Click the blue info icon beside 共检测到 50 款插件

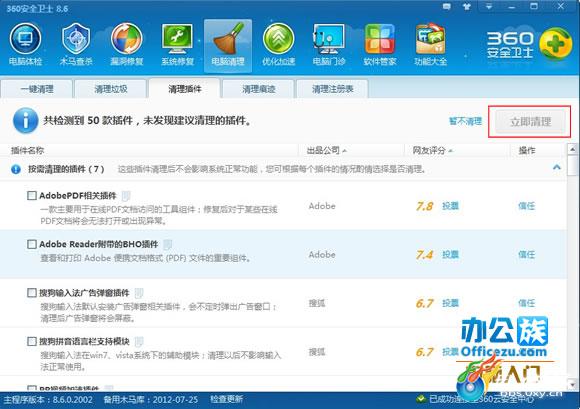coord(26,121)
